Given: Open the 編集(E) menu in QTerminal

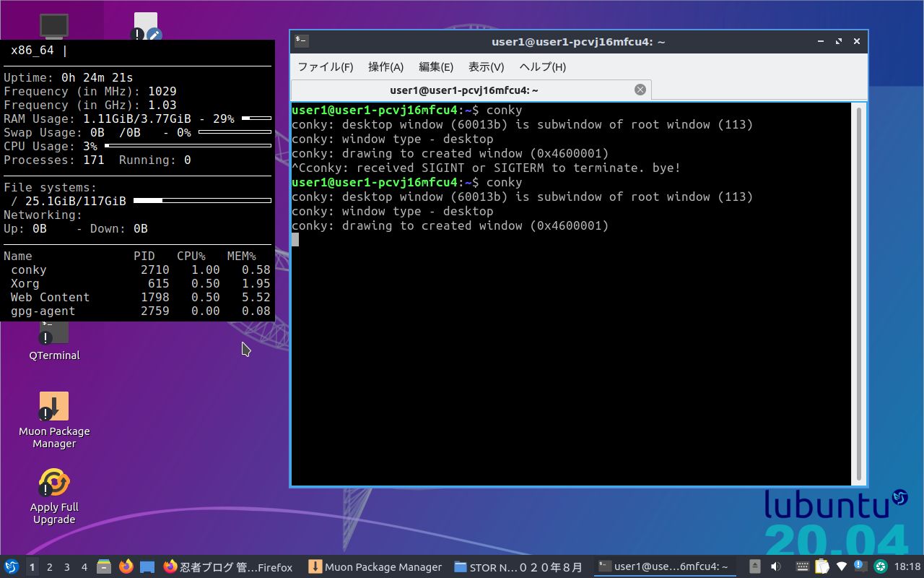Looking at the screenshot, I should pyautogui.click(x=436, y=67).
